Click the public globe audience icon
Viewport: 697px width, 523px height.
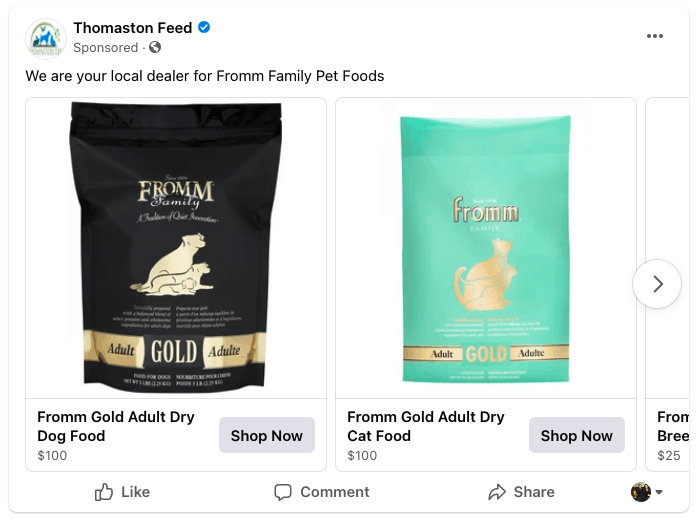155,48
